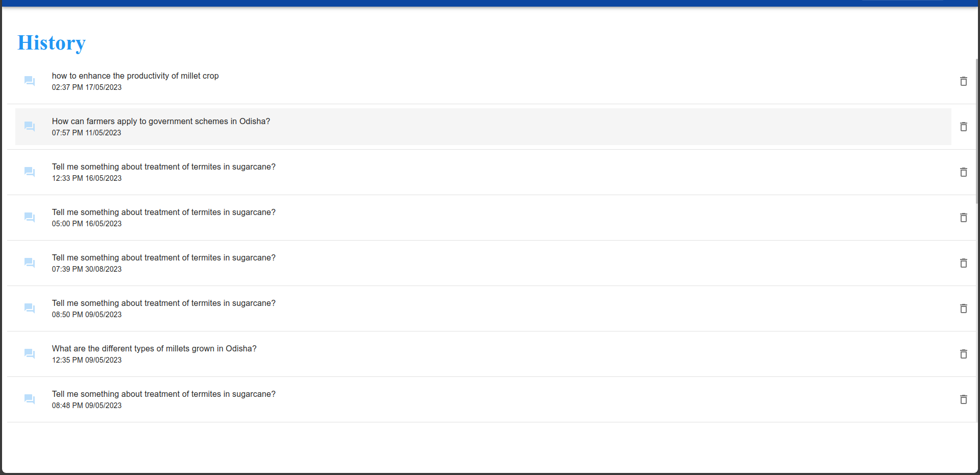Delete the termites entry from 08:50 PM
This screenshot has width=980, height=475.
[x=963, y=308]
